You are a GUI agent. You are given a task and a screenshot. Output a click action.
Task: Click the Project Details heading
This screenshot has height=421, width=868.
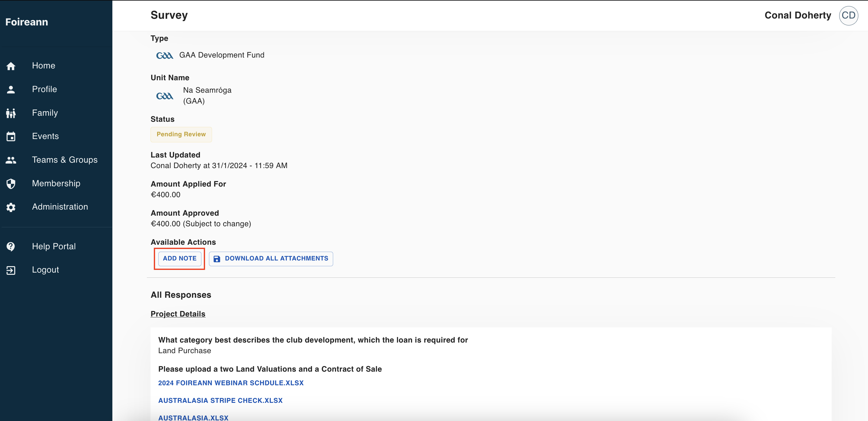[178, 314]
